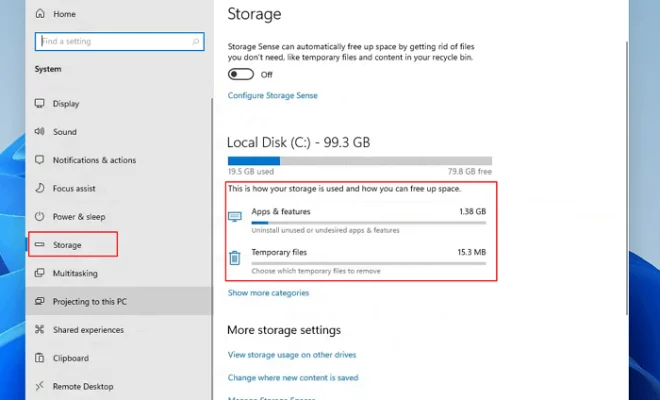Image resolution: width=660 pixels, height=400 pixels.
Task: Click the Local Disk C usage bar
Action: tap(360, 161)
